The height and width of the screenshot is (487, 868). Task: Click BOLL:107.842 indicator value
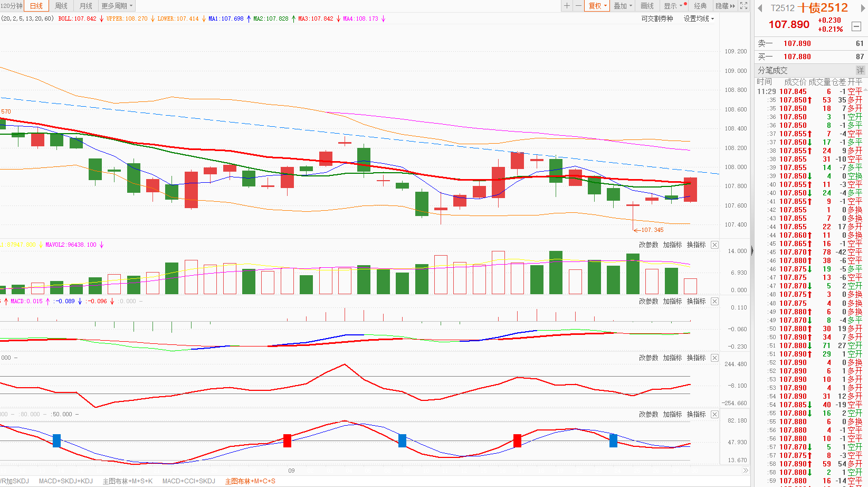(x=77, y=18)
